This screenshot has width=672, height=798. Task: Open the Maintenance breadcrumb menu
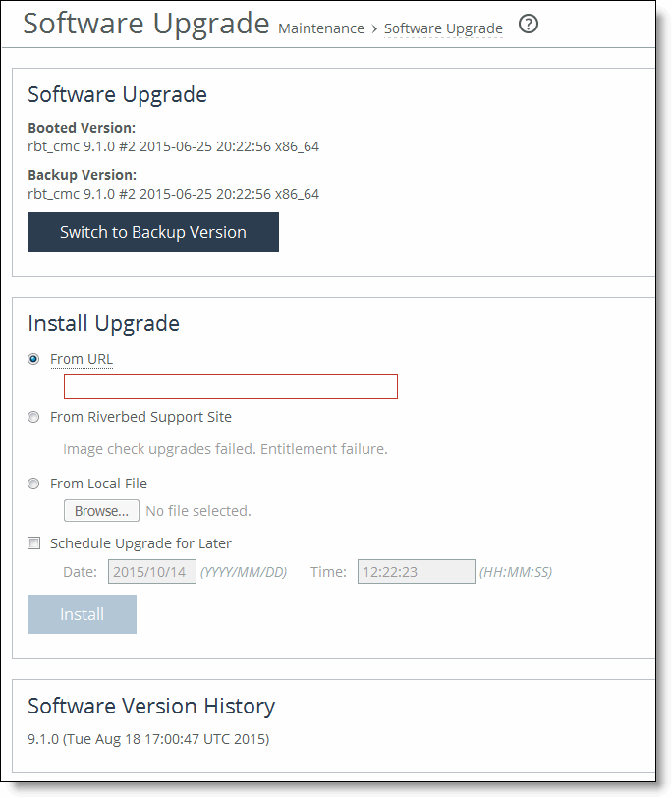coord(321,28)
